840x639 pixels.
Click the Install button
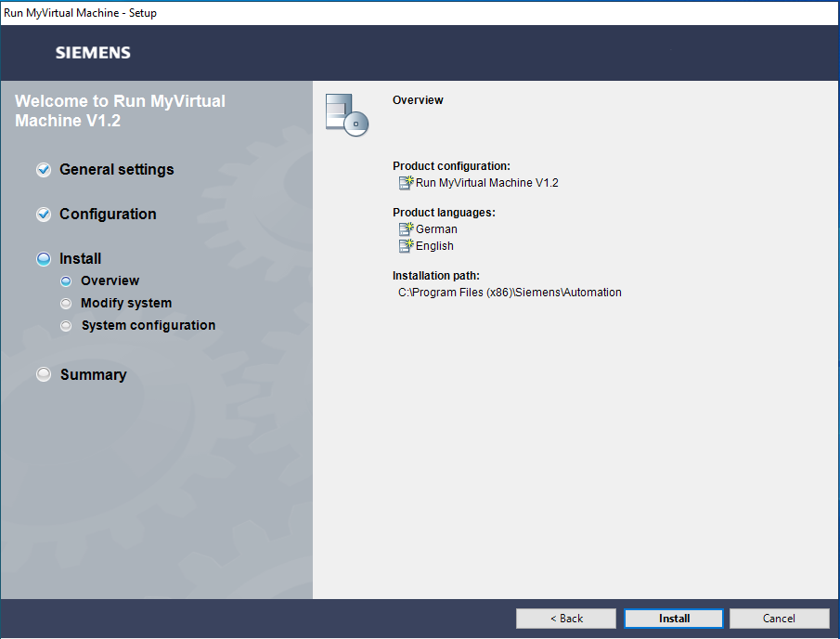coord(674,618)
